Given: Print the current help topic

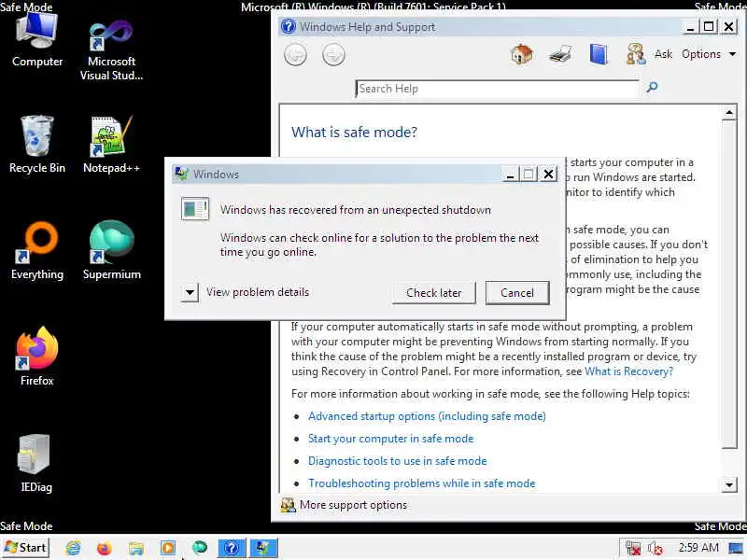Looking at the screenshot, I should 560,54.
